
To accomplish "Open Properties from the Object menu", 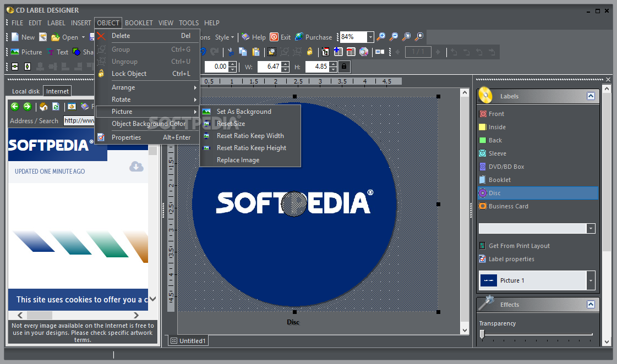I will pyautogui.click(x=148, y=137).
